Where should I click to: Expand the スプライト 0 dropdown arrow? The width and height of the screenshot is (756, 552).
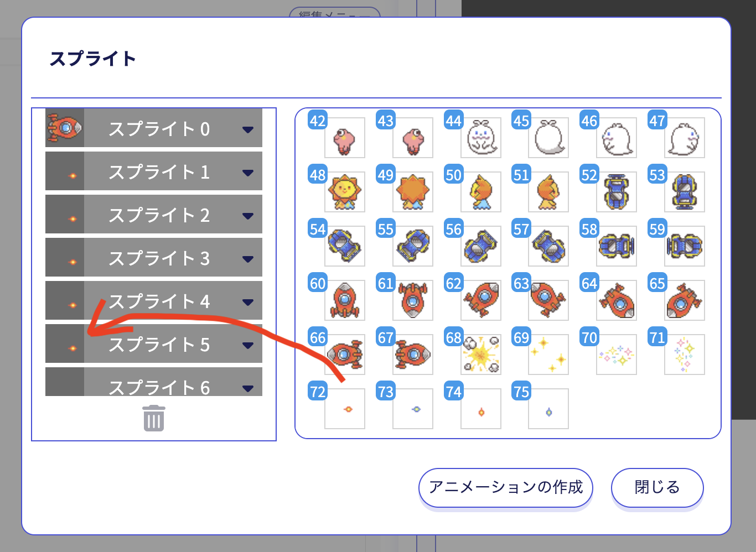(x=248, y=129)
